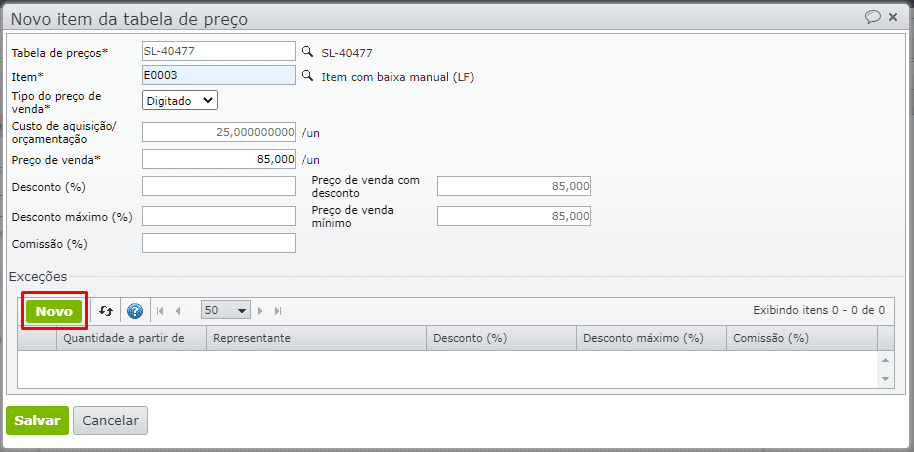Go to next page of exceptions
Image resolution: width=914 pixels, height=452 pixels.
tap(261, 311)
